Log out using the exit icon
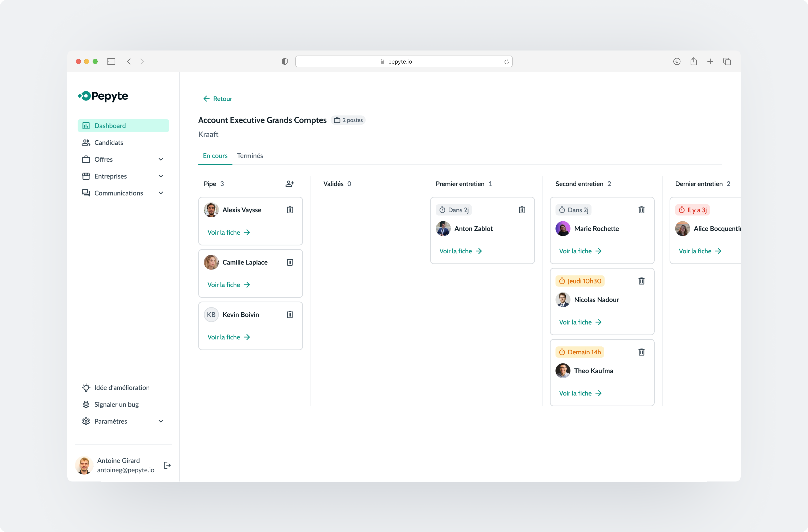Screen dimensions: 808x532 (167, 465)
